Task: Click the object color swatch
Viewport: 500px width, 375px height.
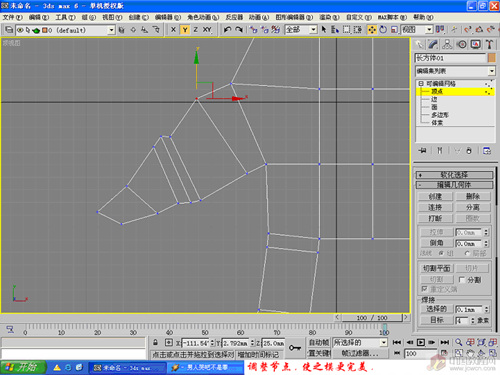Action: 492,58
